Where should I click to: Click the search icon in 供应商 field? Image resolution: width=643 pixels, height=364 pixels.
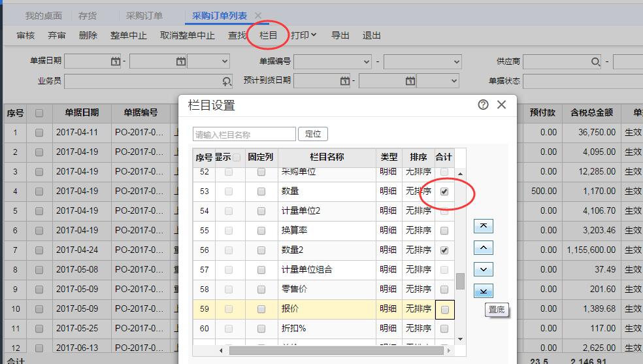coord(595,61)
